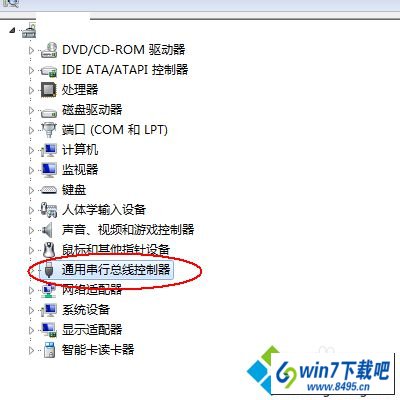Click the www.8495.cn watermark link

(338, 387)
